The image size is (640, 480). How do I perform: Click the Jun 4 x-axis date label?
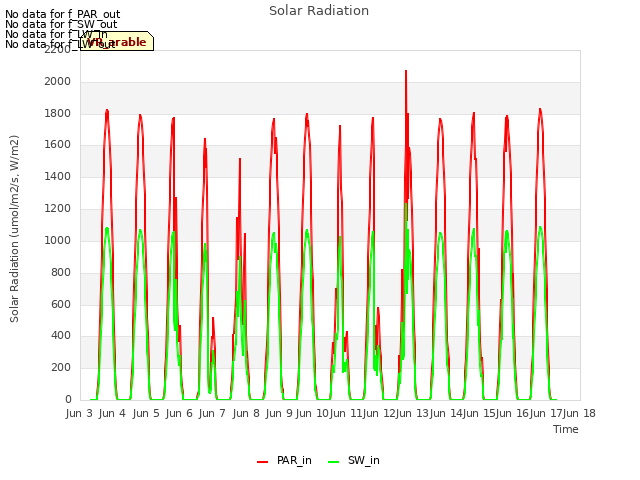point(112,413)
